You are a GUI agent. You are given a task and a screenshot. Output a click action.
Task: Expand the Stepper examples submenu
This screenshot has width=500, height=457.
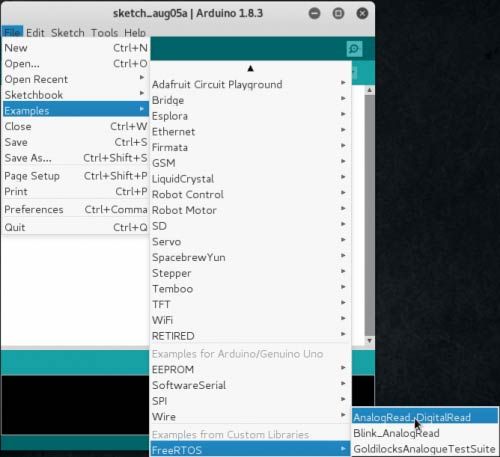250,273
